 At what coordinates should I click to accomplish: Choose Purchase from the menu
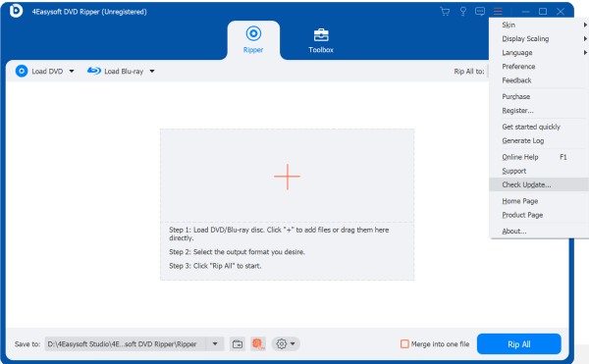(x=539, y=96)
